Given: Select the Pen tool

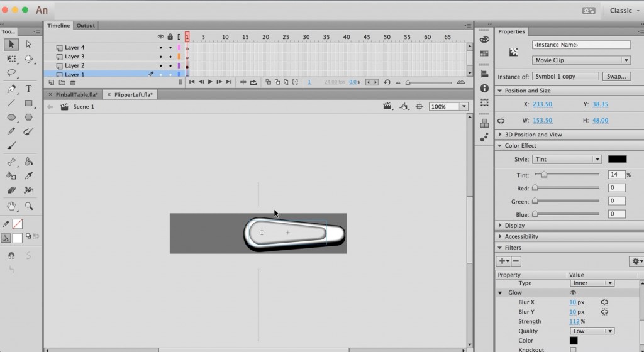Looking at the screenshot, I should coord(11,89).
